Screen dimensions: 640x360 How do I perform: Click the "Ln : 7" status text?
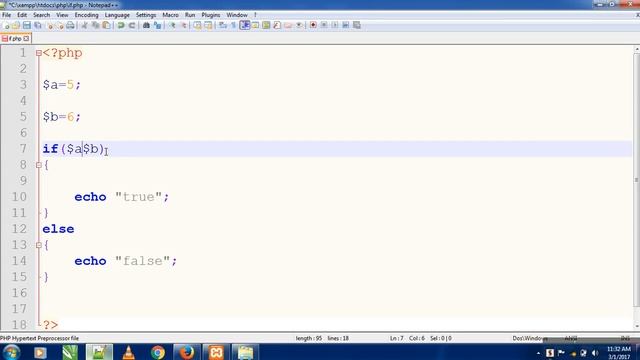396,338
